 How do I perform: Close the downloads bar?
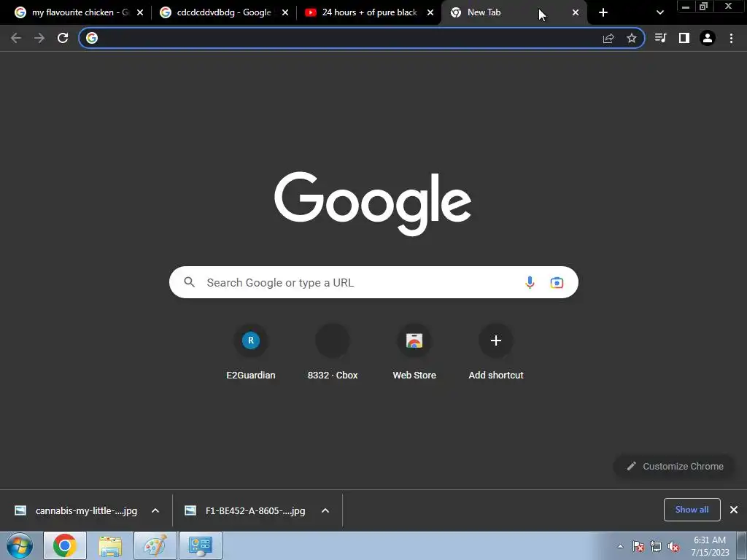pyautogui.click(x=734, y=510)
